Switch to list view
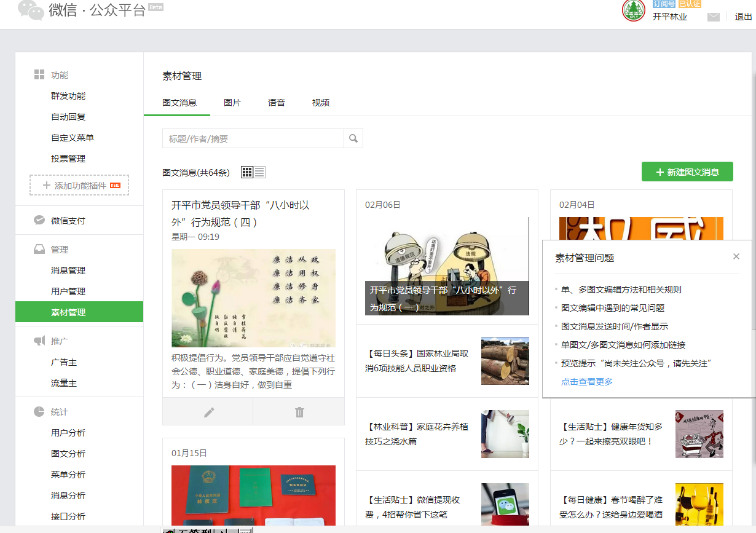 click(x=259, y=172)
